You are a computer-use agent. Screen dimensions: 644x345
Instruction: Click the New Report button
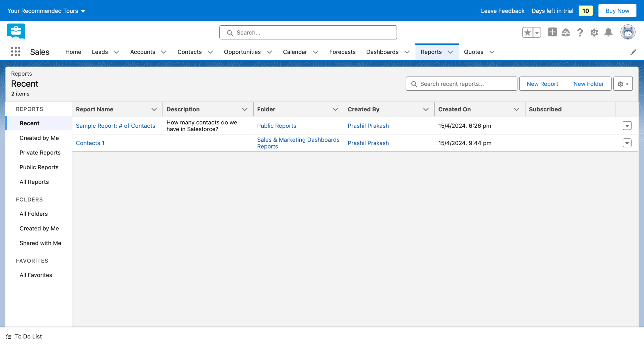[542, 84]
